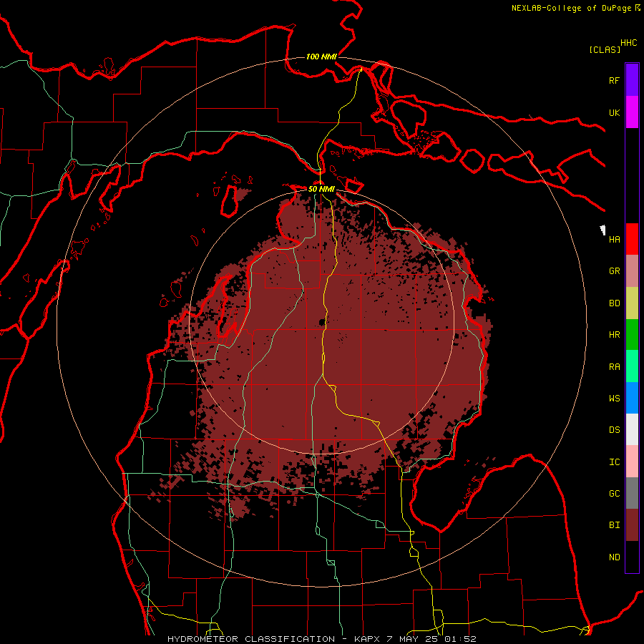Click the RA legend label
644x644 pixels.
coord(614,367)
